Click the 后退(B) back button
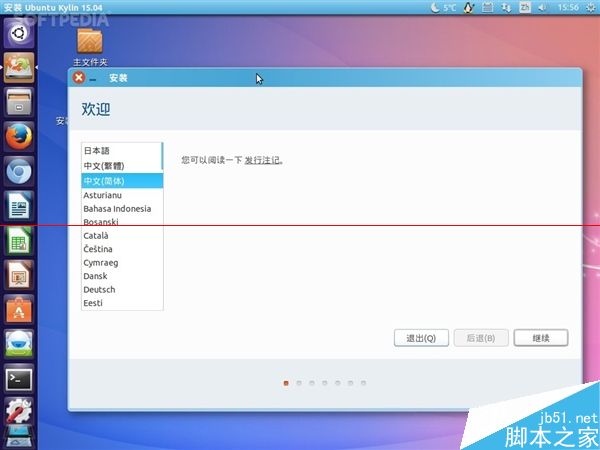 481,338
